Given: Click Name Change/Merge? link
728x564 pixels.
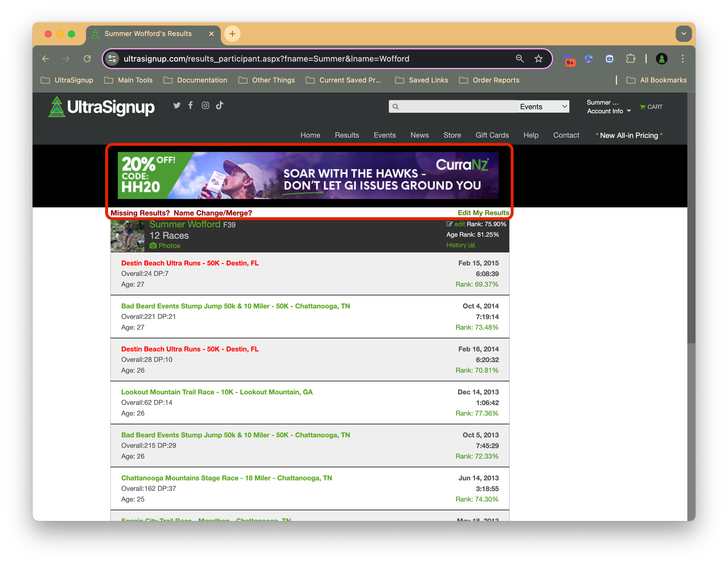Looking at the screenshot, I should 213,213.
